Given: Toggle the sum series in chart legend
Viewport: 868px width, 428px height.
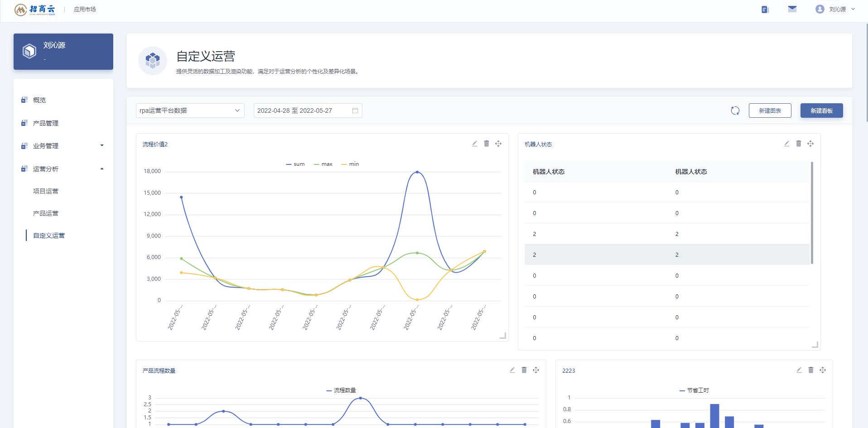Looking at the screenshot, I should tap(295, 164).
